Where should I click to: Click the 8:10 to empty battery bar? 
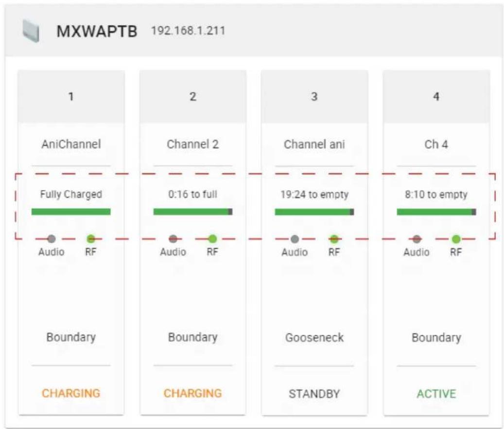point(436,212)
